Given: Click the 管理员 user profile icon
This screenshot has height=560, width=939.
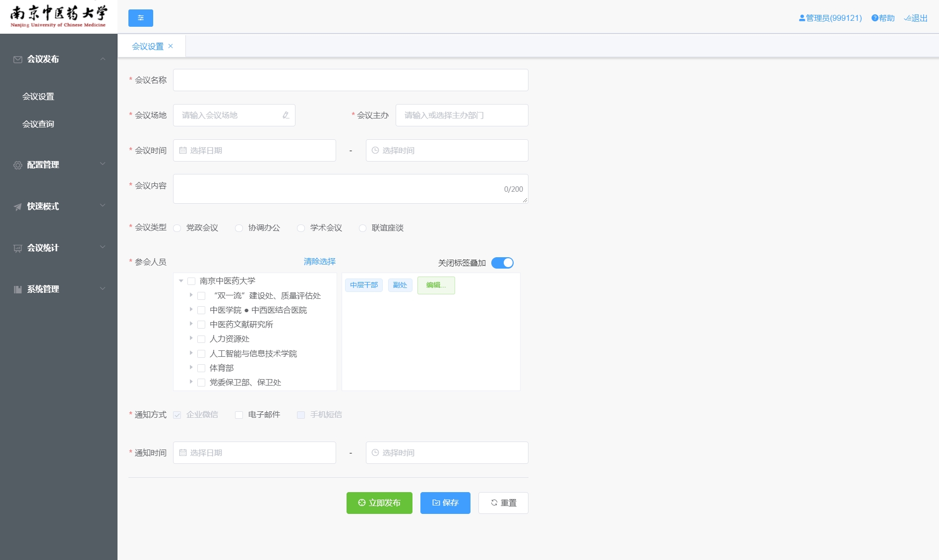Looking at the screenshot, I should pyautogui.click(x=802, y=18).
